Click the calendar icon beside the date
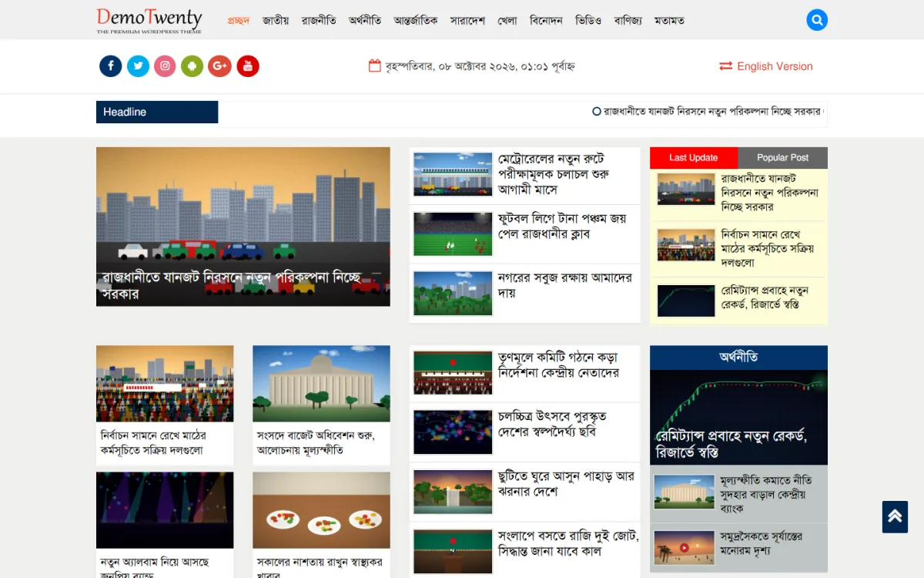The image size is (924, 578). coord(375,66)
